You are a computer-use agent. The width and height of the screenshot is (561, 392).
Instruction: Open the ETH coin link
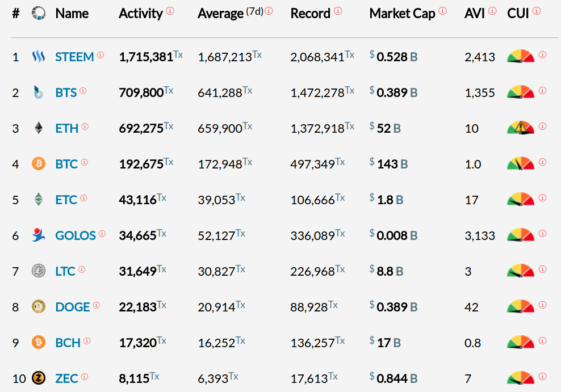(x=66, y=128)
